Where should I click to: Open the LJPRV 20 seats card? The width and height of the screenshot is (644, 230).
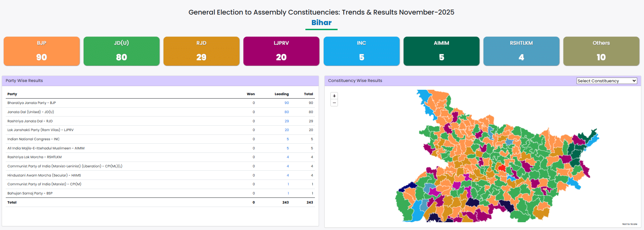281,51
